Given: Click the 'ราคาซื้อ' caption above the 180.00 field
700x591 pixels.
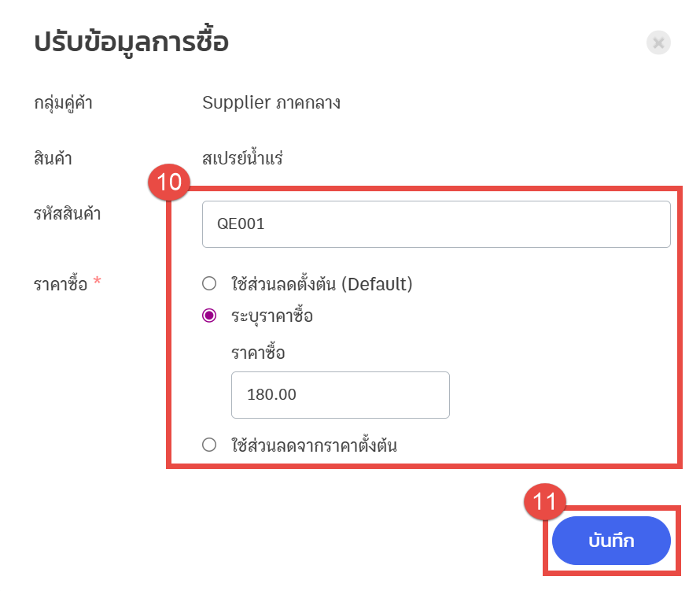Looking at the screenshot, I should pyautogui.click(x=258, y=353).
